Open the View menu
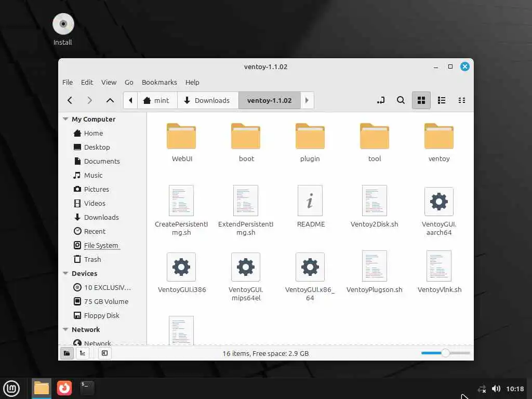Screen dimensions: 532x399 point(109,82)
